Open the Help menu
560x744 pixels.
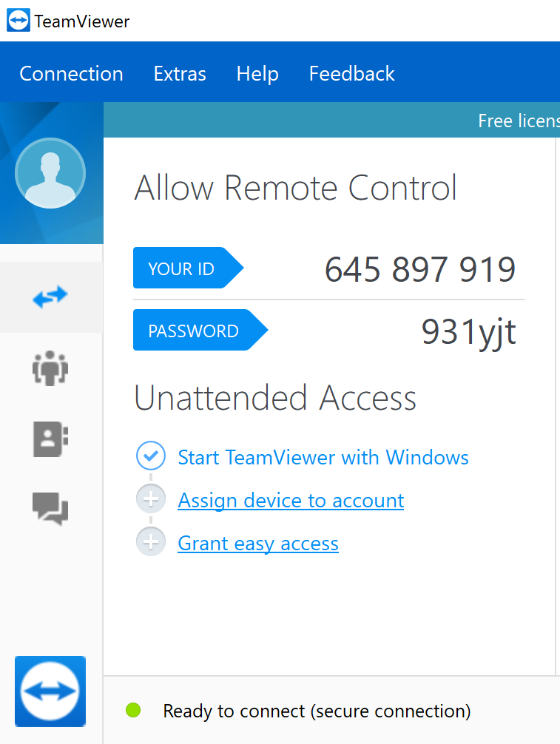257,73
